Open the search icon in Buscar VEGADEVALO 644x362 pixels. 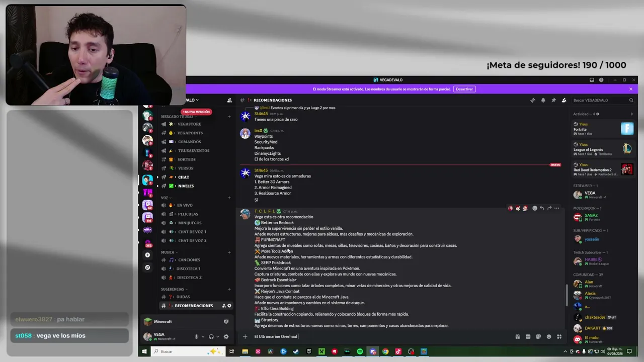click(631, 100)
